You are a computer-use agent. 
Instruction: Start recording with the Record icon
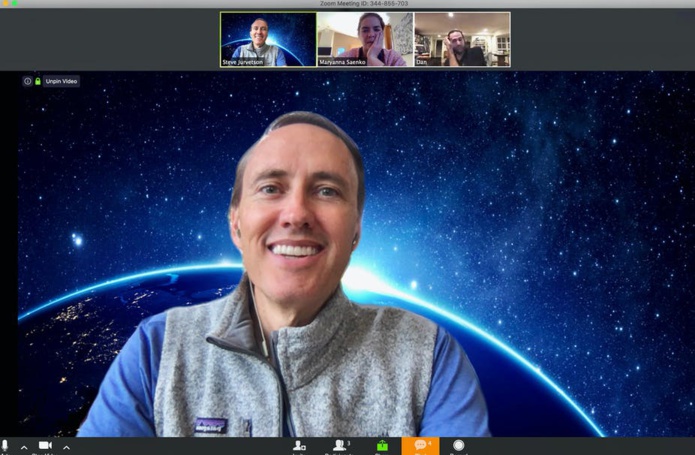click(458, 445)
